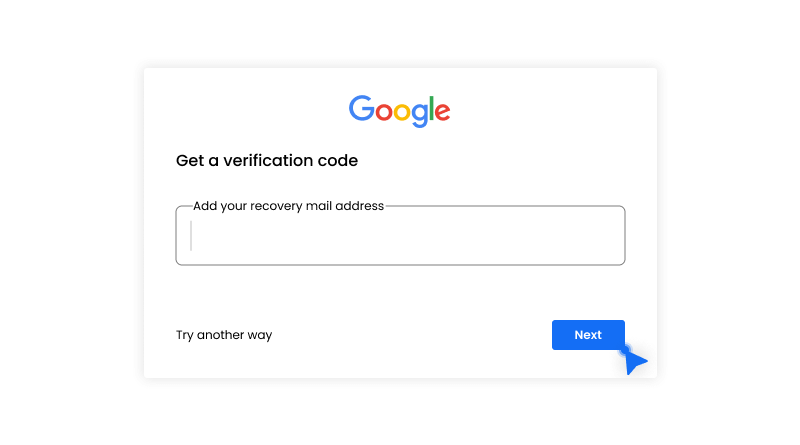Click the text caret inside the input box
This screenshot has height=445, width=800.
[x=191, y=236]
